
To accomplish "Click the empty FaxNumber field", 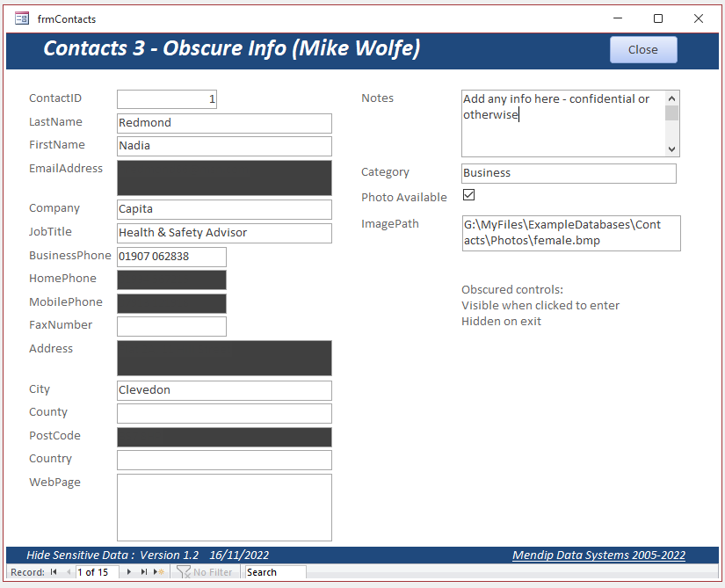I will pyautogui.click(x=171, y=326).
